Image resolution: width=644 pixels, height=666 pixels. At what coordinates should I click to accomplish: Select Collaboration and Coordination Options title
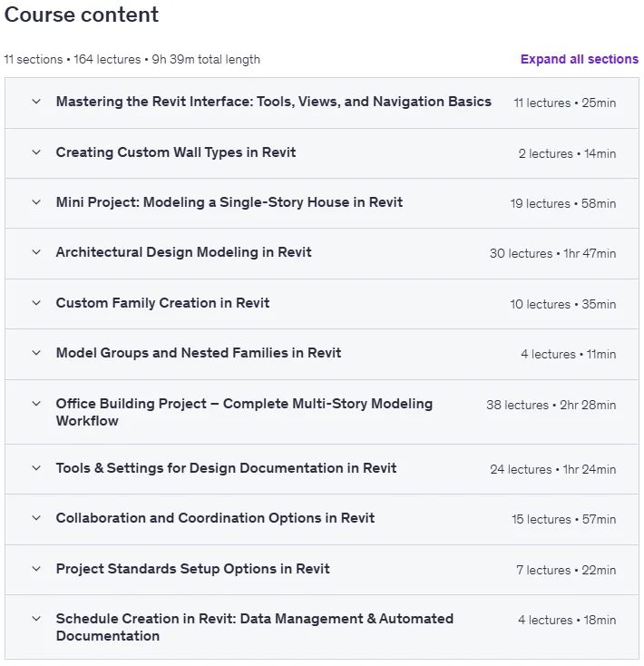[x=215, y=518]
